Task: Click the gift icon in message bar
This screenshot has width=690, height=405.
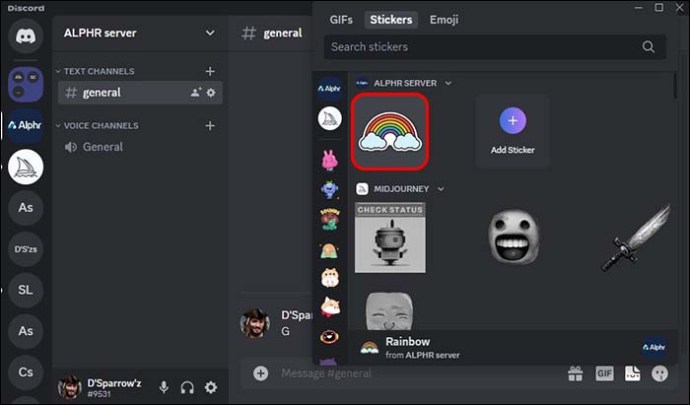Action: click(575, 373)
